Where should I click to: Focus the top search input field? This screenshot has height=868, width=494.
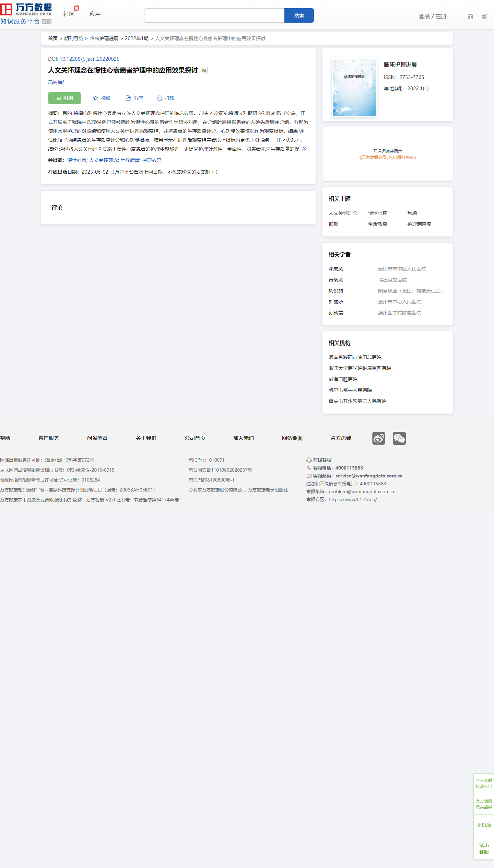tap(214, 15)
